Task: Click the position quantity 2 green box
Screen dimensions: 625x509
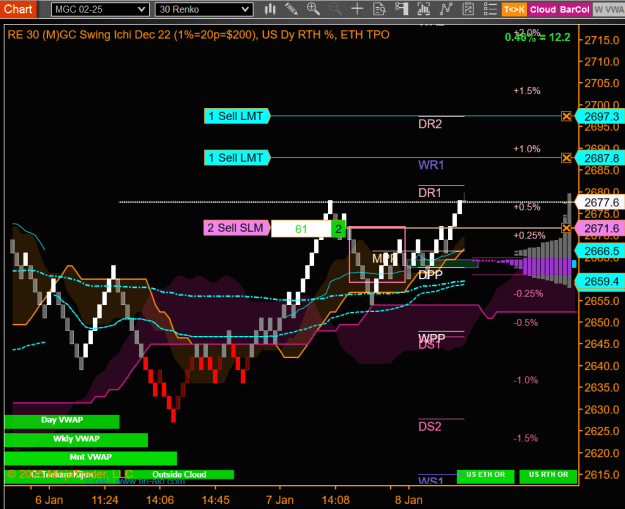Action: [338, 229]
